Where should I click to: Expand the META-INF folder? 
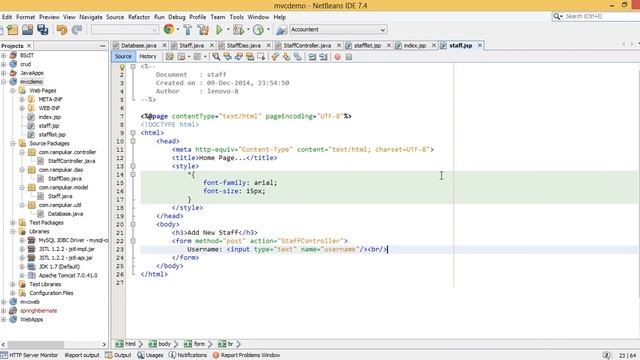22,99
